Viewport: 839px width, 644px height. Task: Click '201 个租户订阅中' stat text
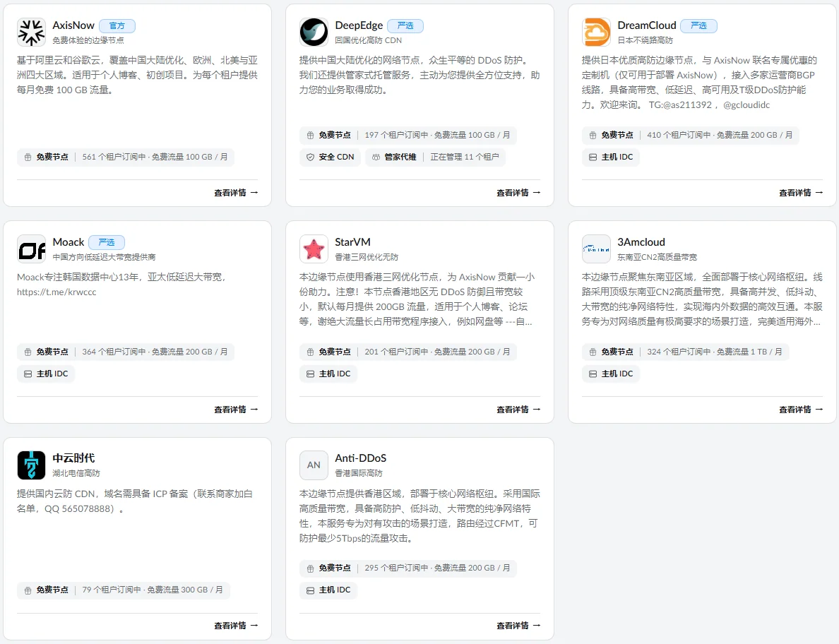pyautogui.click(x=396, y=352)
